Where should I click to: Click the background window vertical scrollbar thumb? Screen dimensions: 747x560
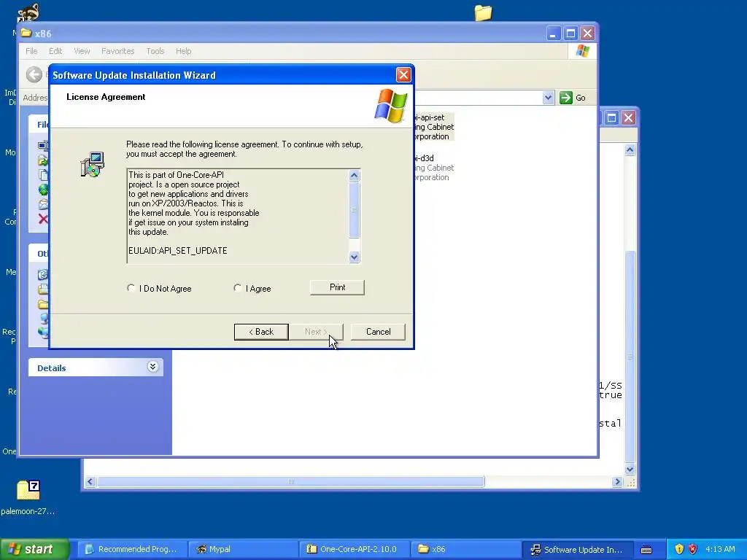630,356
